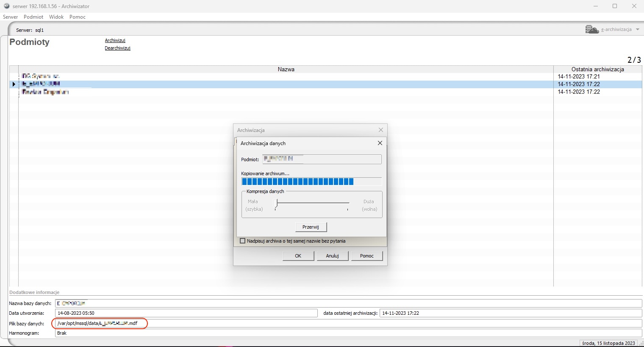
Task: Click the e-archiwizacja cloud server icon
Action: 591,29
